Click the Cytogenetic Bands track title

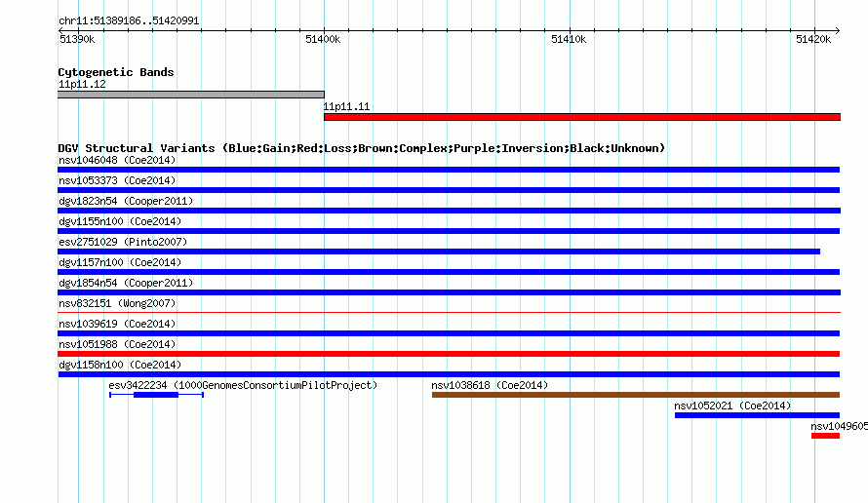pos(116,72)
